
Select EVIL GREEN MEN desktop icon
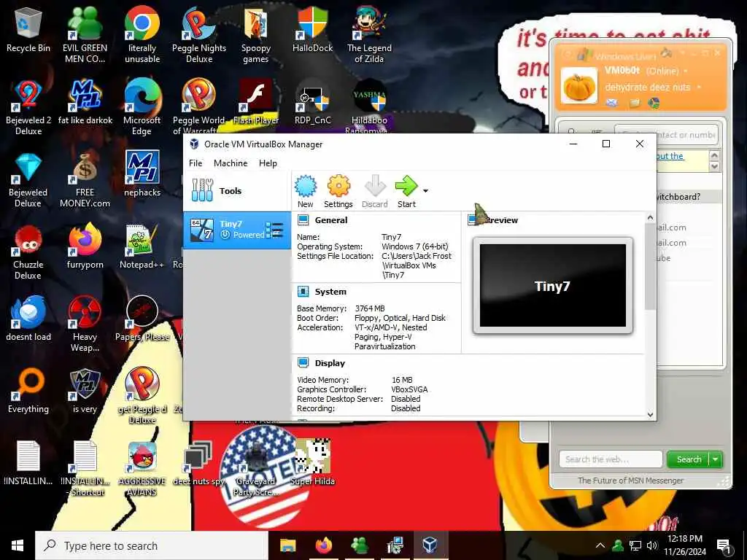point(85,36)
